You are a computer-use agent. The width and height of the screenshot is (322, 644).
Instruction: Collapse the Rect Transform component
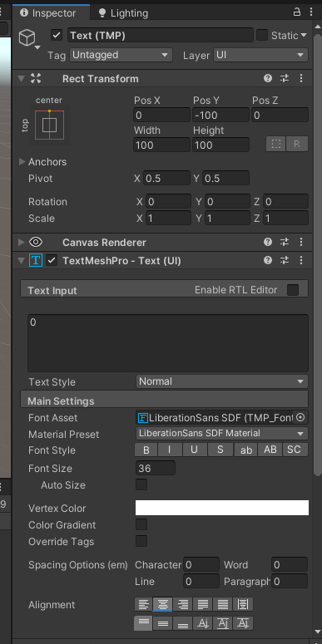pyautogui.click(x=22, y=78)
